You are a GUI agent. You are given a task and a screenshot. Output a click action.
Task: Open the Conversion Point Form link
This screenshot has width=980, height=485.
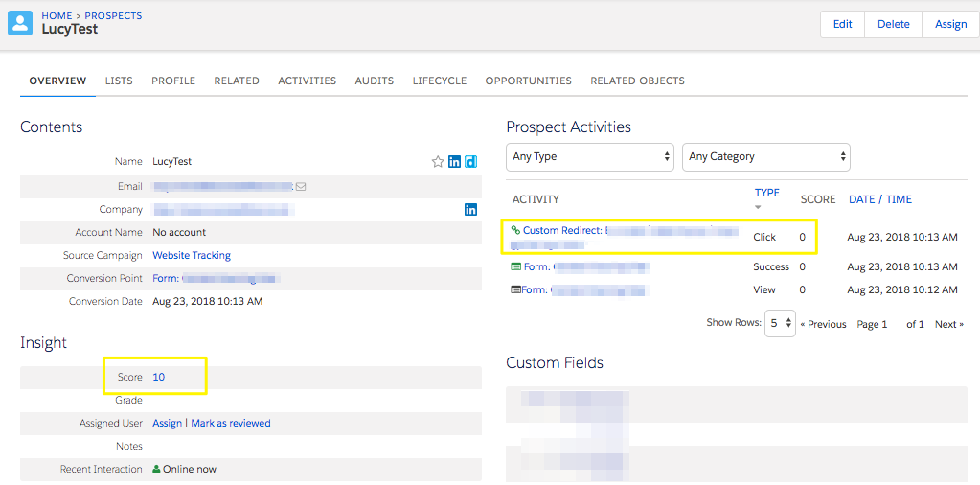216,278
